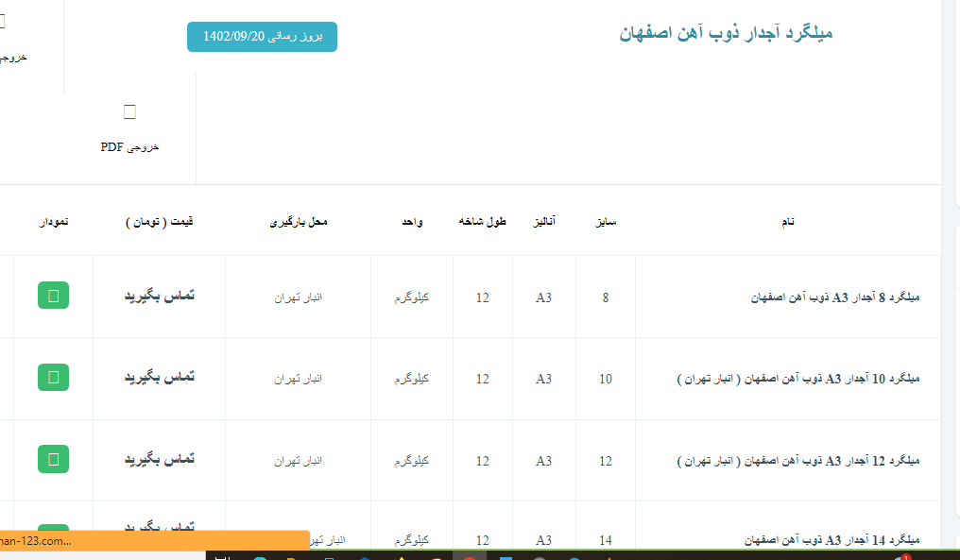
Task: Click the بروز رسانی 1402/09/20 button
Action: pos(262,37)
